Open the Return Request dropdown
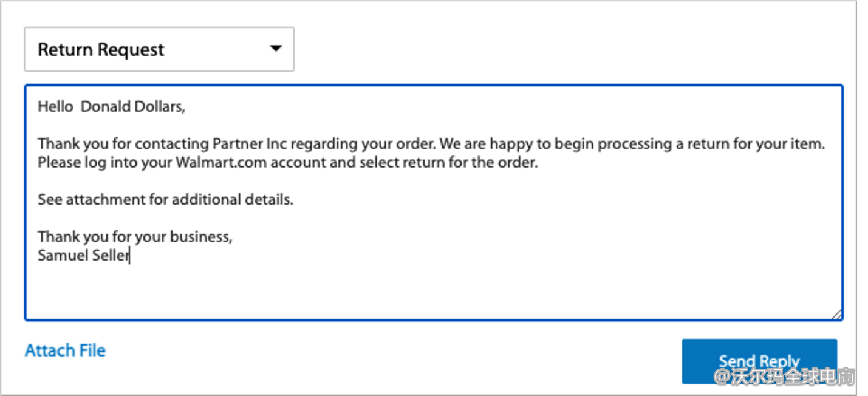 (x=159, y=49)
